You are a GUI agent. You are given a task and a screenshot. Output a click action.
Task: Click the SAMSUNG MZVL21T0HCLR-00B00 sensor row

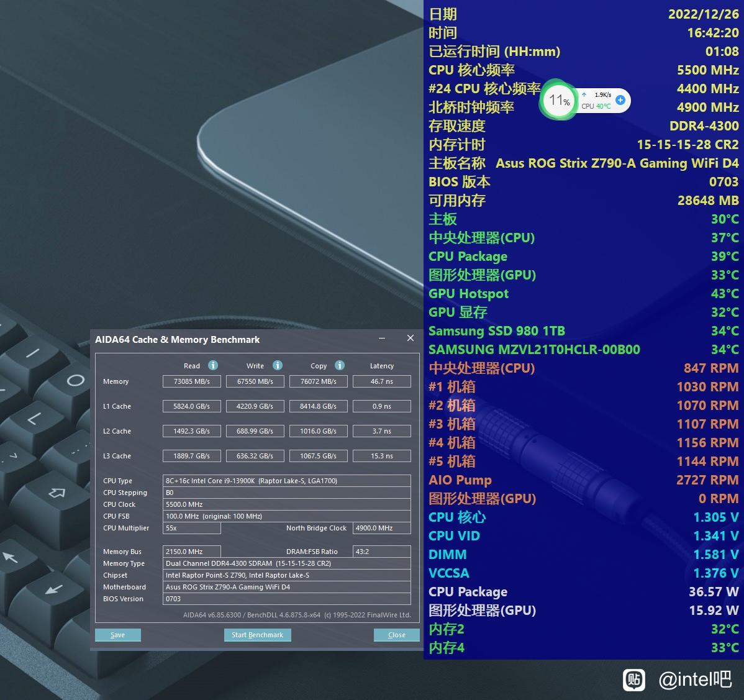coord(584,350)
